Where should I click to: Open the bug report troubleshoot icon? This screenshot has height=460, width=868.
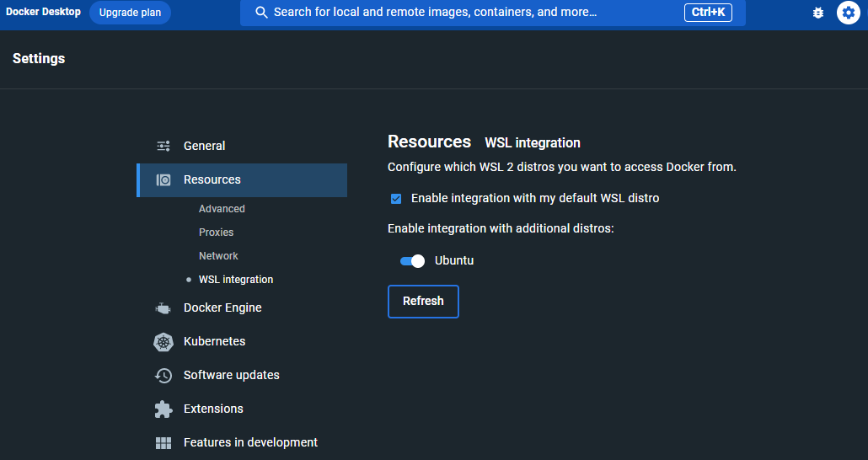tap(817, 13)
